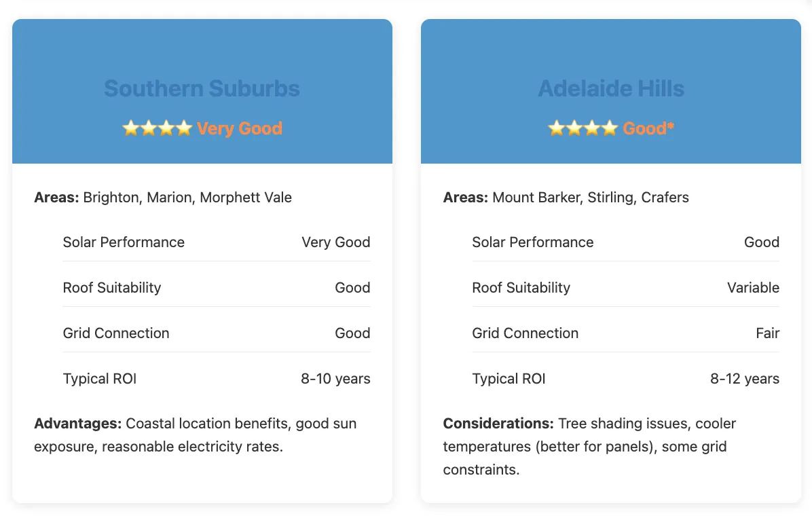Select the star rating icons beside Very Good

(158, 128)
